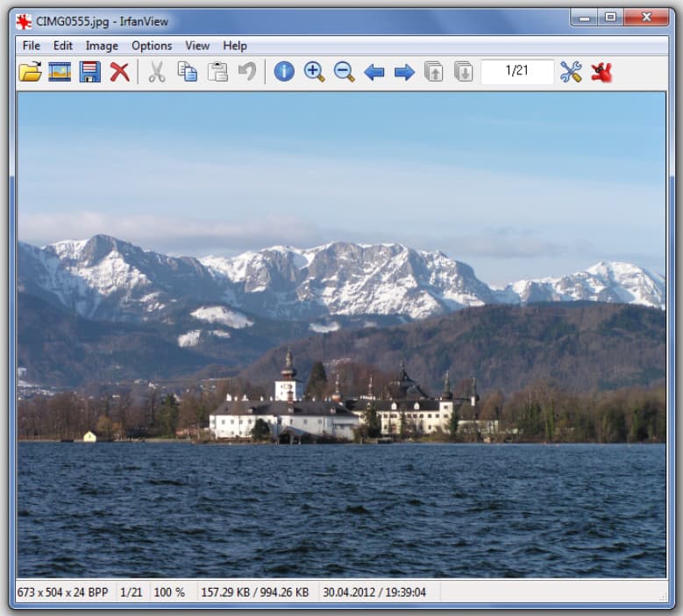This screenshot has width=683, height=616.
Task: Click the 30.04.2012 / 19:39:04 date status
Action: pos(374,592)
